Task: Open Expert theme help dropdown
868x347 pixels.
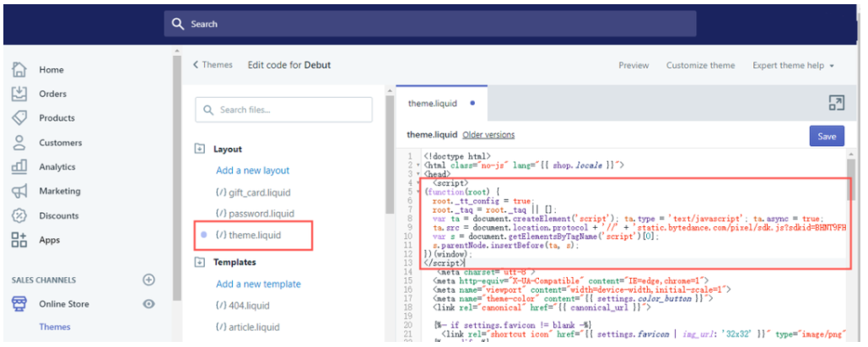Action: (x=793, y=65)
